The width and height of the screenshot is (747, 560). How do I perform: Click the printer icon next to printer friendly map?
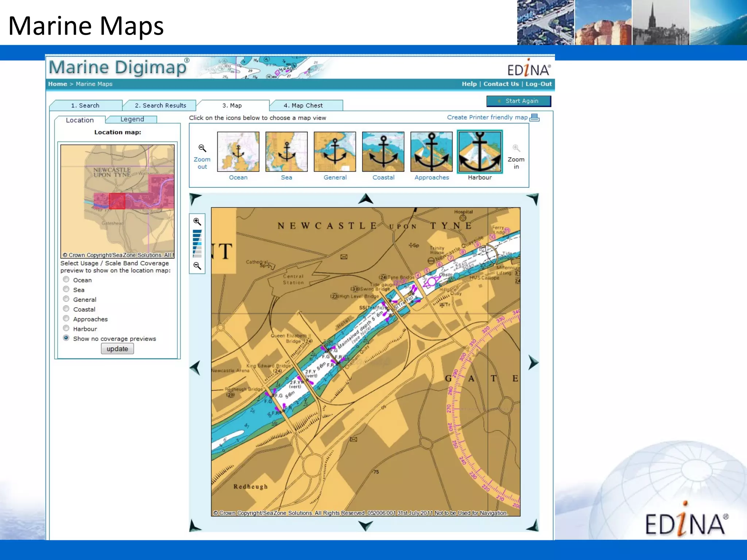[x=534, y=117]
